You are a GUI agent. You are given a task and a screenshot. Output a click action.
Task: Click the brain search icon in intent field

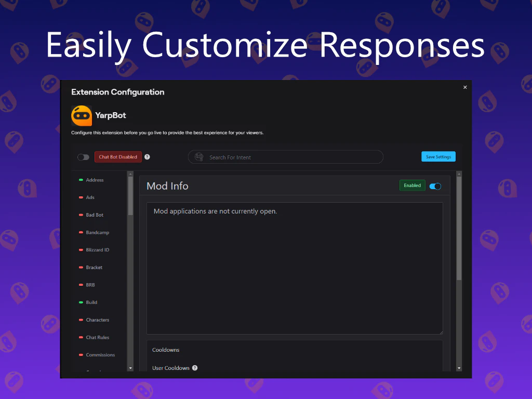tap(199, 157)
